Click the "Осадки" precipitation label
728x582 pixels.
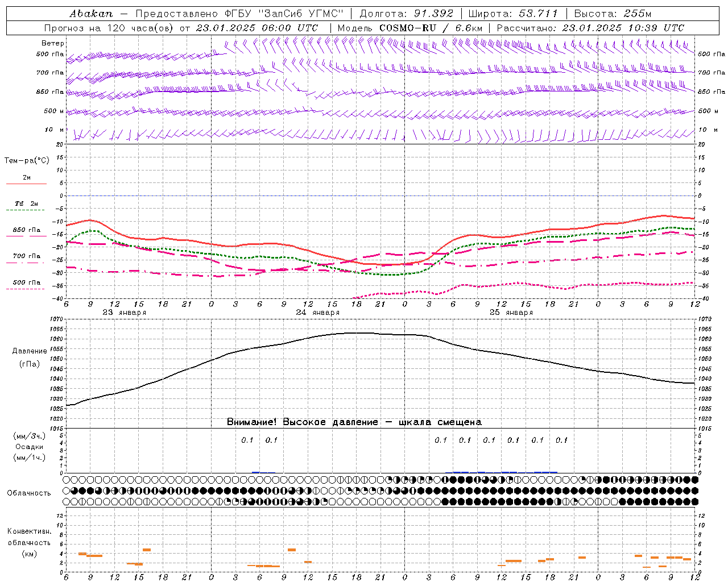click(x=29, y=447)
